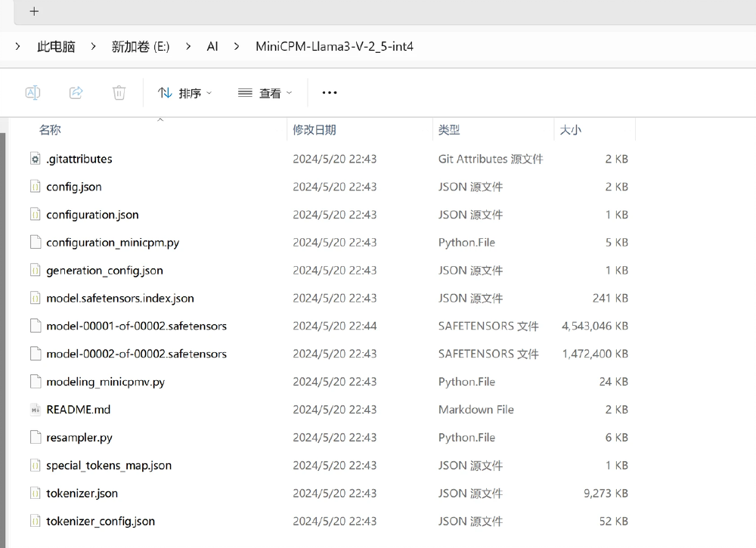756x548 pixels.
Task: Click the delete trash icon
Action: [119, 93]
